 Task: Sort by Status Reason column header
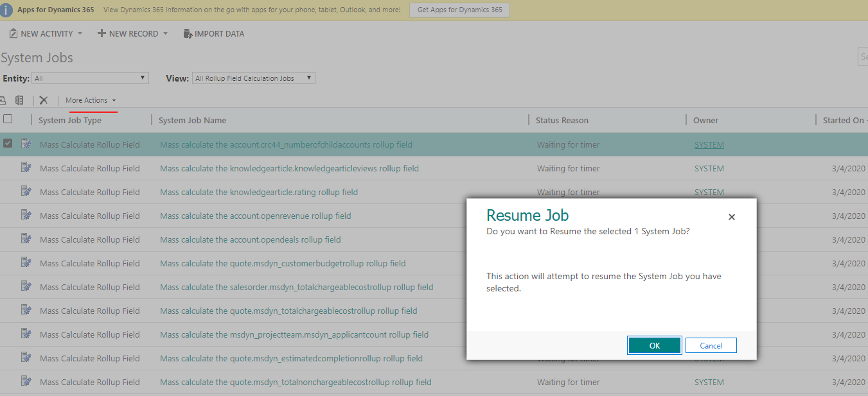coord(562,120)
